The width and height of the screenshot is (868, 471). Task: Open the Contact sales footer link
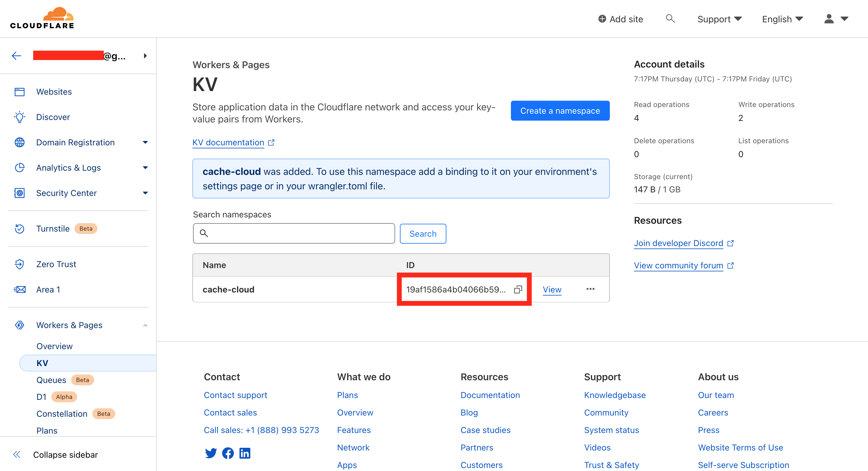point(230,413)
